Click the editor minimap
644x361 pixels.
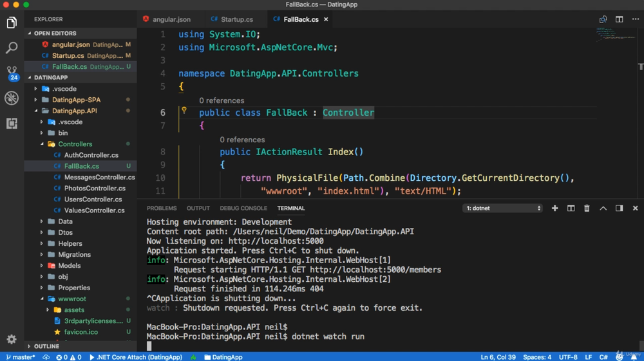[616, 35]
